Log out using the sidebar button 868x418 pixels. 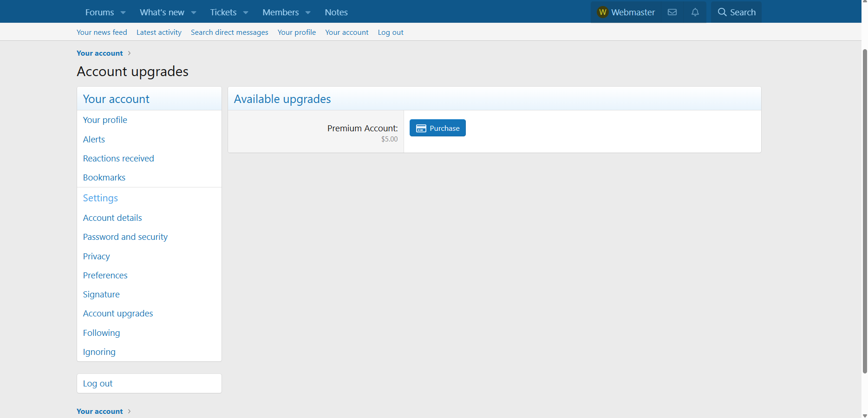point(98,383)
